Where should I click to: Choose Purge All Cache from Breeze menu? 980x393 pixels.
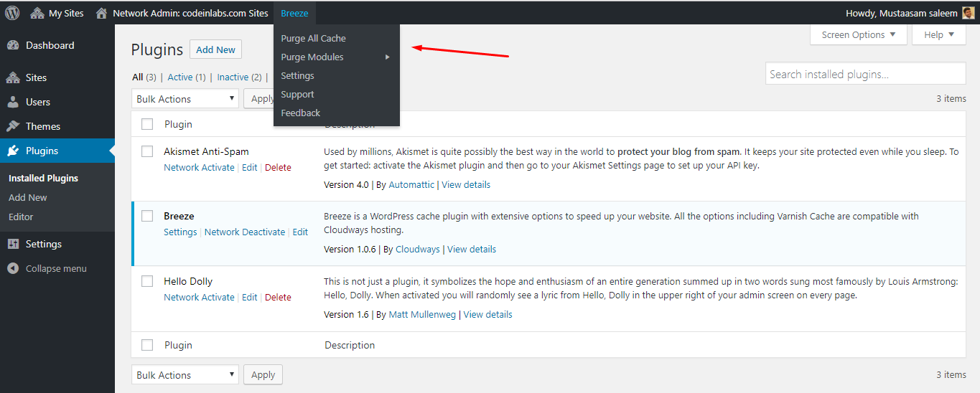pos(313,39)
